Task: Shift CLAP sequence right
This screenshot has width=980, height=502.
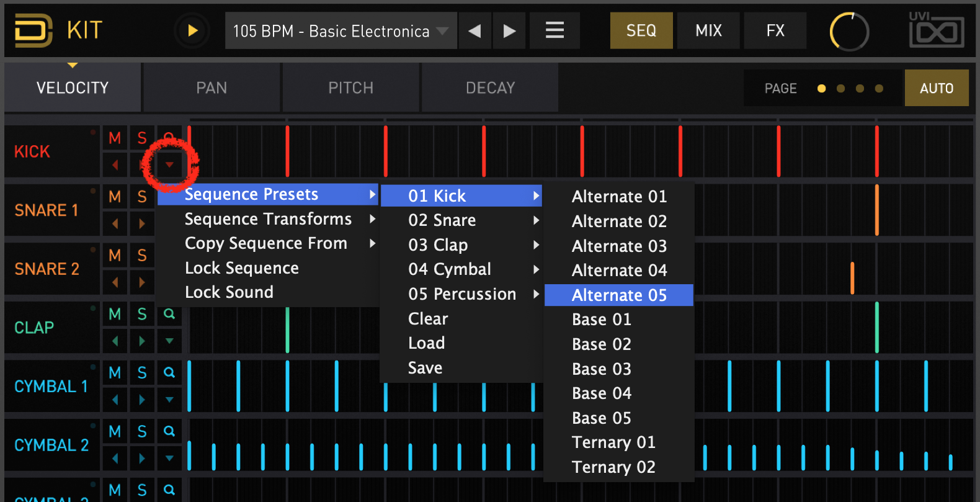Action: coord(142,341)
